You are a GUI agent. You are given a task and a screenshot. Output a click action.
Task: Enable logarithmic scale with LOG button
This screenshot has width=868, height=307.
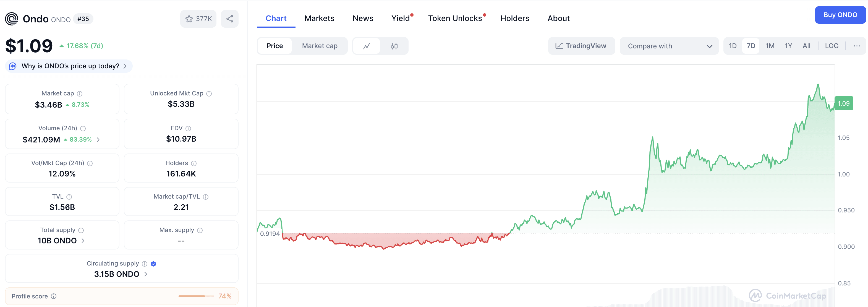832,46
